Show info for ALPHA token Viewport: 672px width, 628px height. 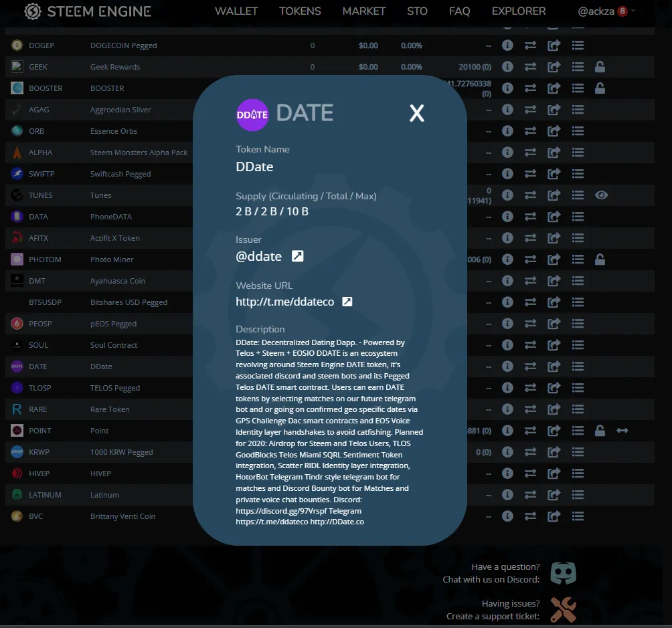pos(507,152)
